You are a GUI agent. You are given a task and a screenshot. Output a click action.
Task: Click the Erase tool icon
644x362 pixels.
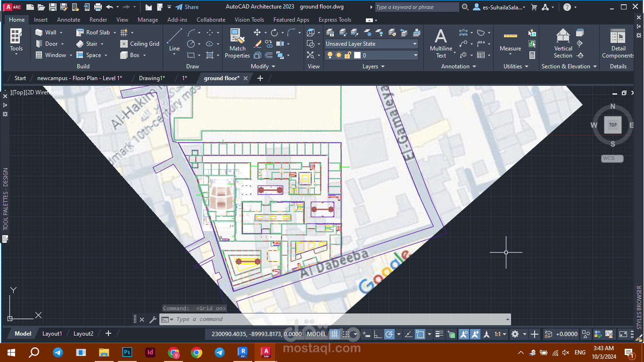tap(257, 44)
